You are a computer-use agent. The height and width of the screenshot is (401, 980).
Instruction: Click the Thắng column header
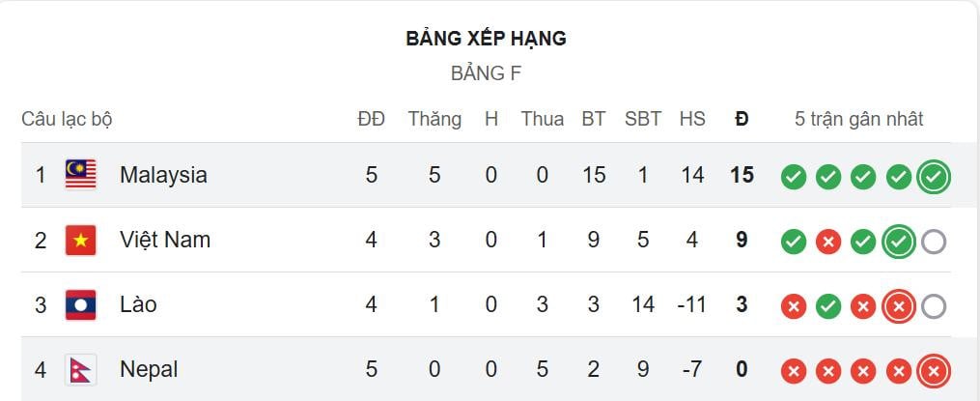pyautogui.click(x=434, y=119)
